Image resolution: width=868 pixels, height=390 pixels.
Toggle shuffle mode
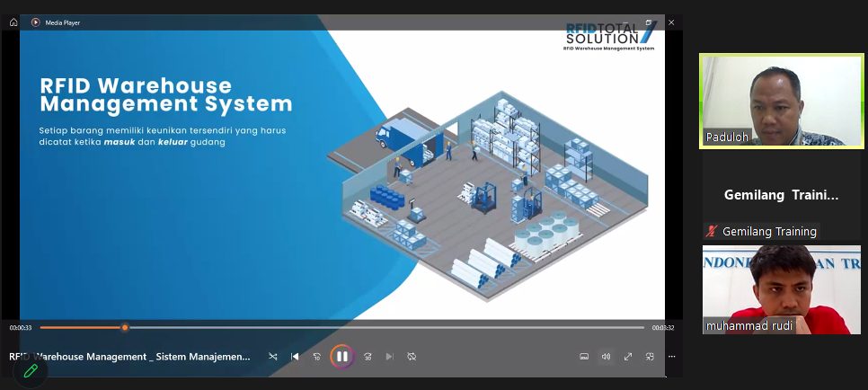pyautogui.click(x=272, y=357)
